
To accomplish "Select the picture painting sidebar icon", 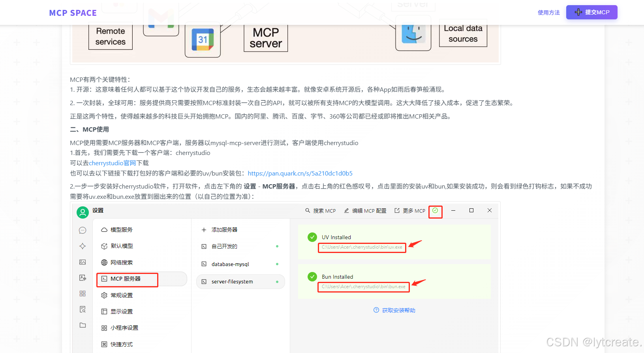I will [x=83, y=262].
